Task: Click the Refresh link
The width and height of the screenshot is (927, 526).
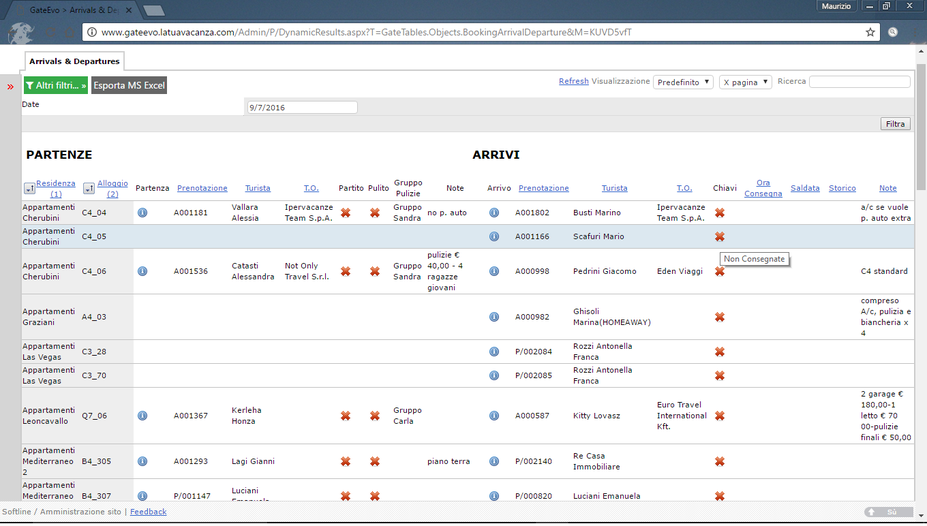Action: 573,81
